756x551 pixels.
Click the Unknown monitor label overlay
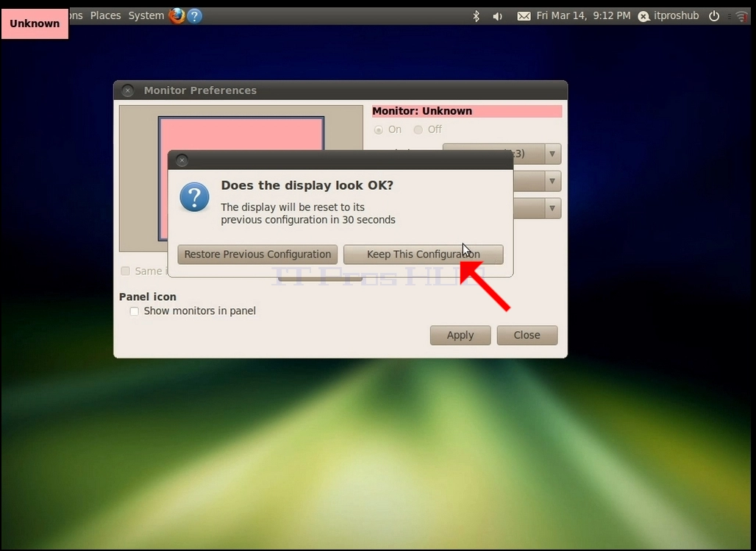coord(35,24)
